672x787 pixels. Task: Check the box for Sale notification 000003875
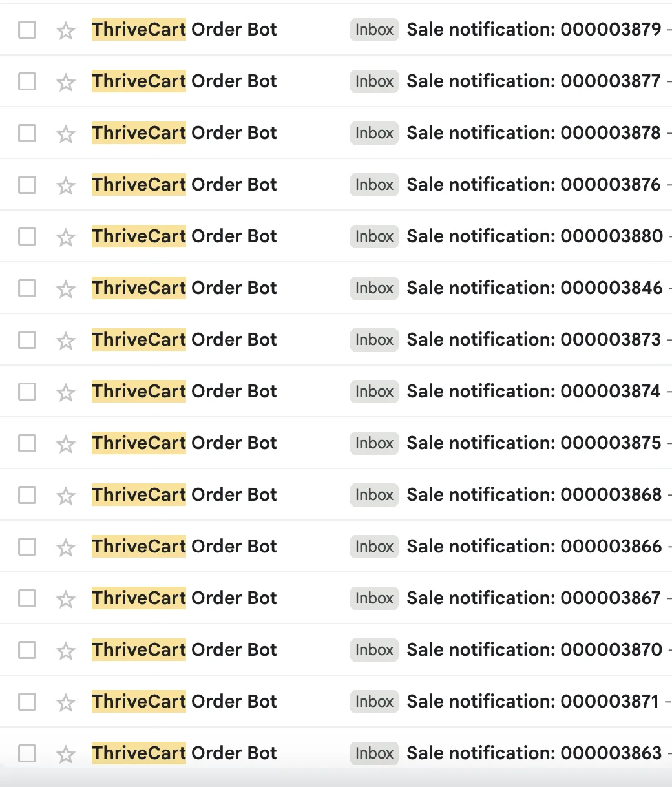pos(27,443)
